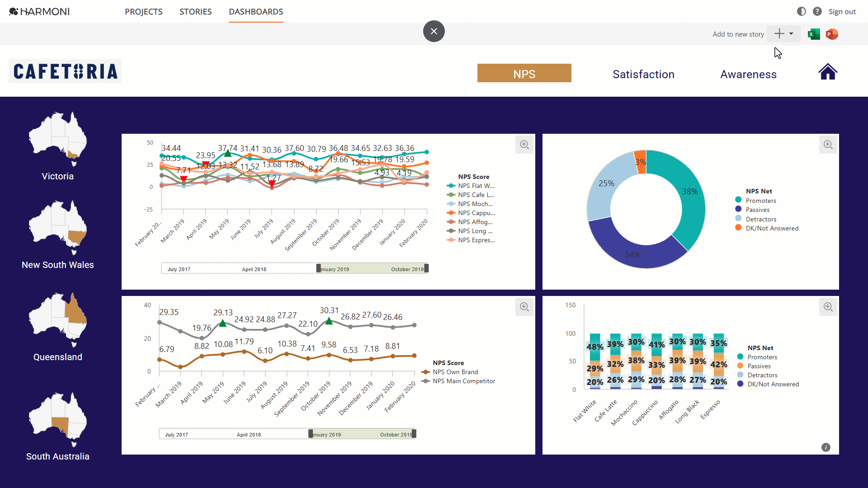
Task: Click the South Australia label
Action: 58,456
